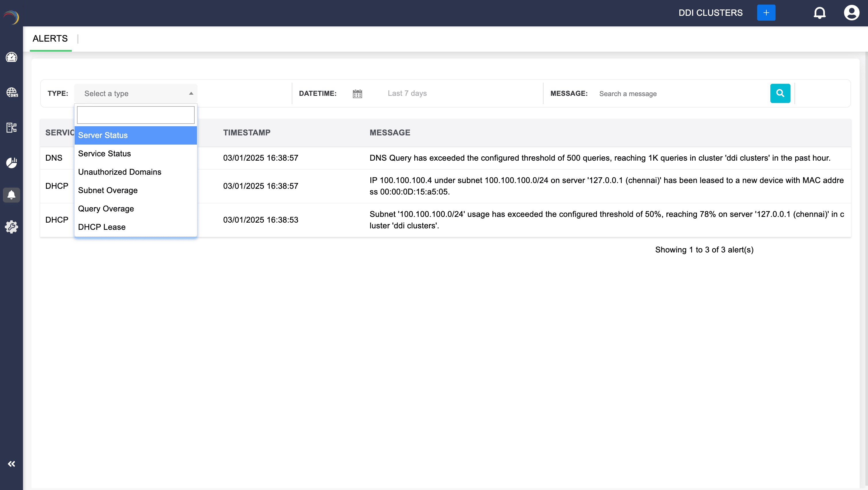868x490 pixels.
Task: Open the reports pie chart sidebar icon
Action: click(11, 163)
